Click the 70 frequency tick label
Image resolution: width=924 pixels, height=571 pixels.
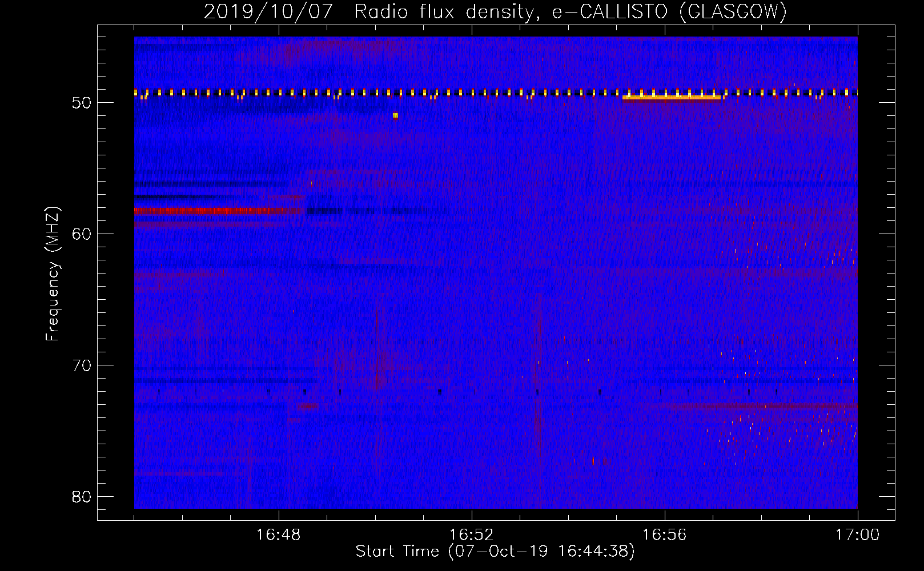[82, 365]
